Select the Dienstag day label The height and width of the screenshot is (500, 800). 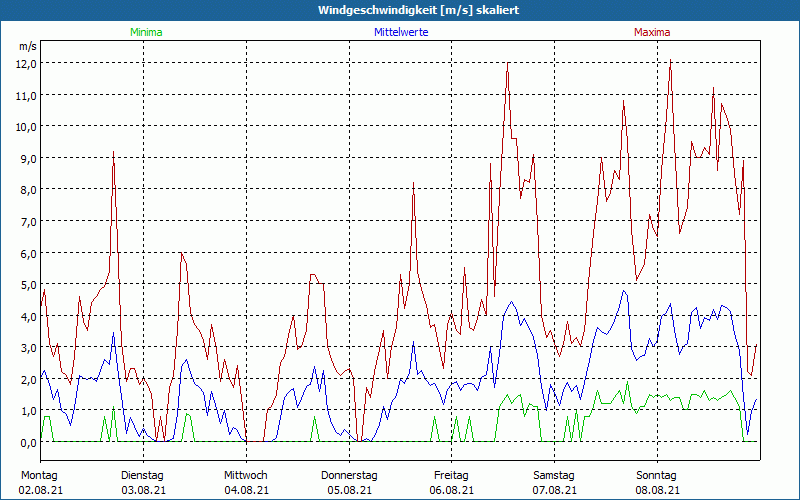[x=142, y=475]
